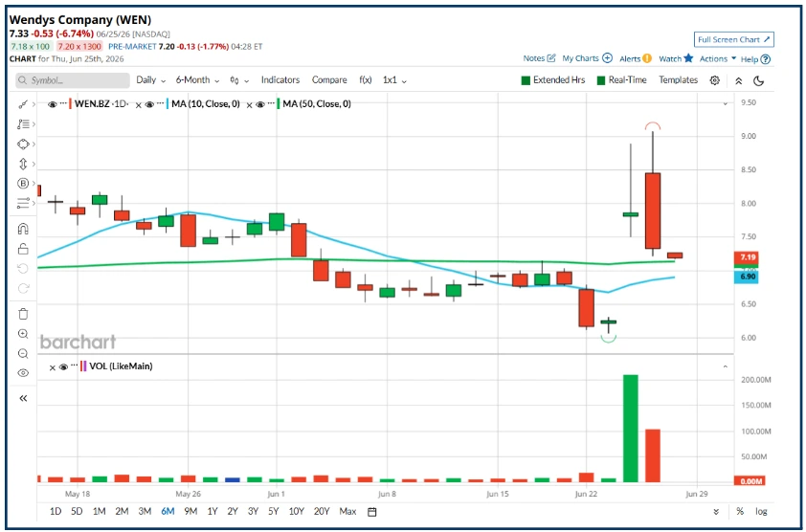The image size is (806, 532).
Task: Select the vertical measure arrow tool
Action: (23, 164)
